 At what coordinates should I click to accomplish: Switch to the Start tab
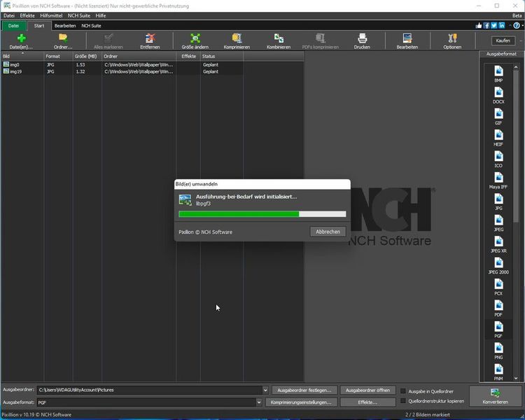[39, 26]
